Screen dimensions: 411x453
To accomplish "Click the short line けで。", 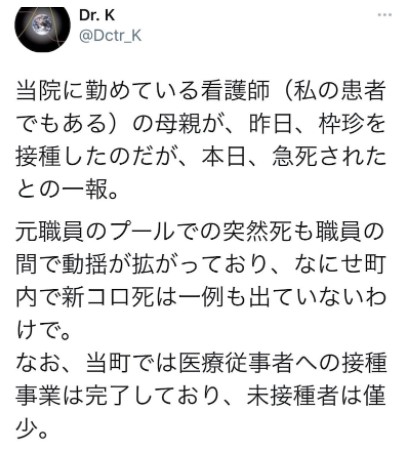I will tap(43, 330).
